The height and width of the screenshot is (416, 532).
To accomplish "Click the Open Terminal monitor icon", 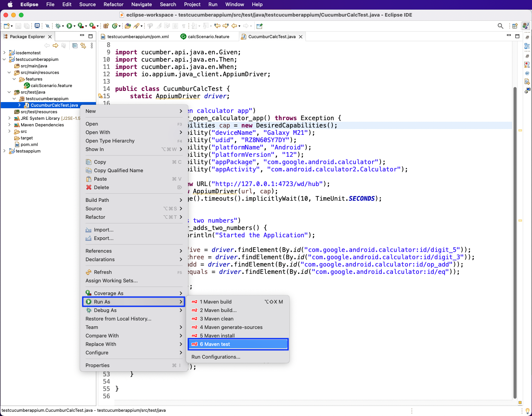I will pyautogui.click(x=37, y=26).
